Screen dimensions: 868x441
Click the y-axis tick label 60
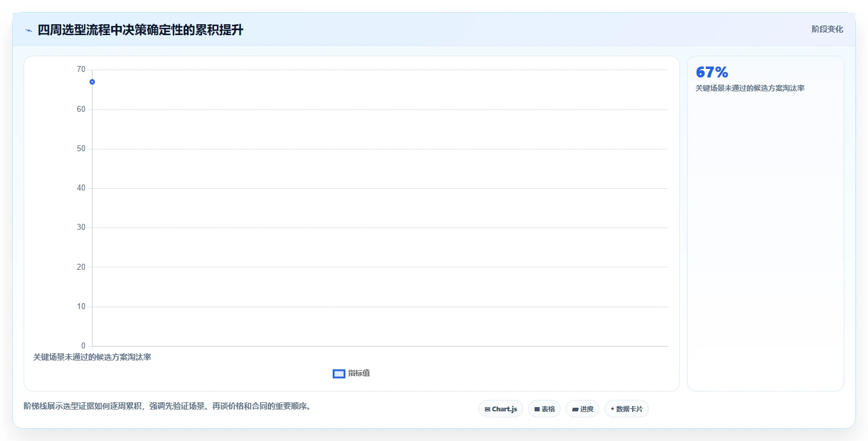tap(81, 109)
